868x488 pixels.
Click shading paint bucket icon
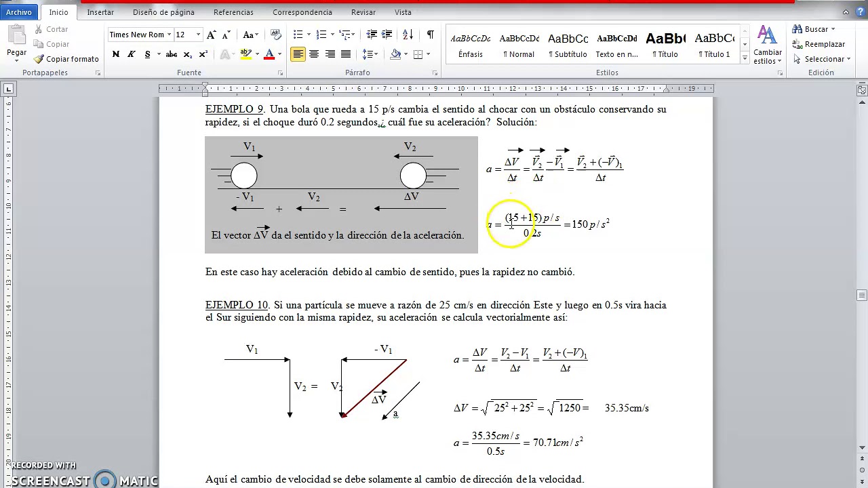[x=395, y=54]
